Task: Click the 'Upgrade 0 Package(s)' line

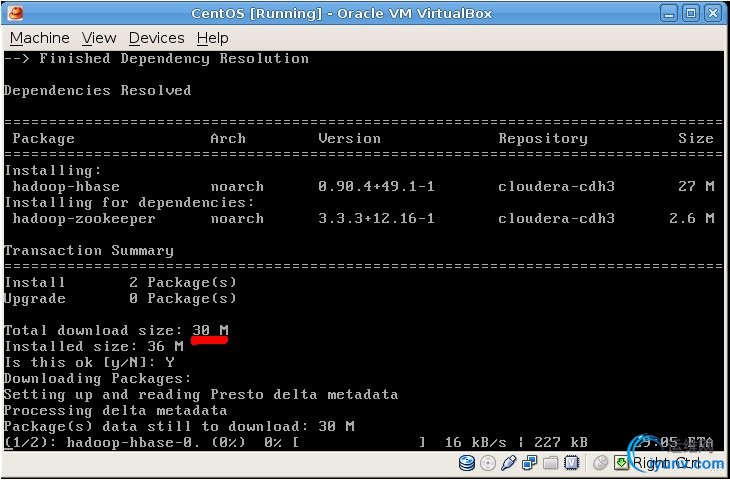Action: [x=120, y=298]
